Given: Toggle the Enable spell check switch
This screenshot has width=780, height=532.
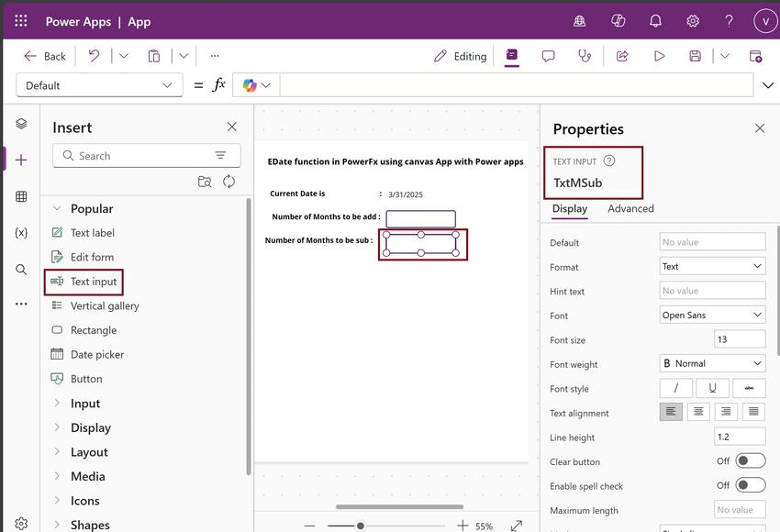Looking at the screenshot, I should click(750, 485).
